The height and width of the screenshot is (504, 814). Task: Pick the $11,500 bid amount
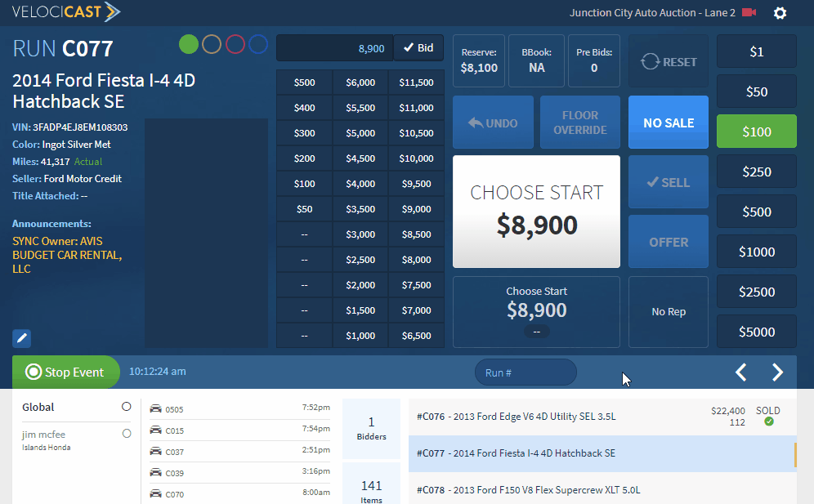coord(416,82)
